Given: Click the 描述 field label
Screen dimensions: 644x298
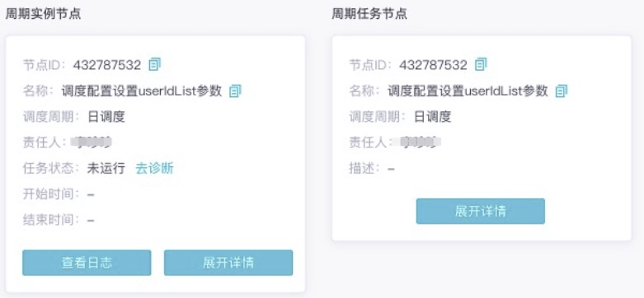Looking at the screenshot, I should click(364, 168).
